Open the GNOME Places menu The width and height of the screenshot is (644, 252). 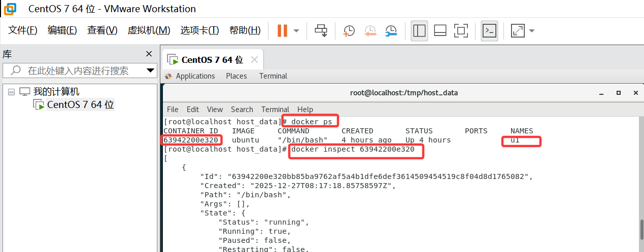pos(236,76)
